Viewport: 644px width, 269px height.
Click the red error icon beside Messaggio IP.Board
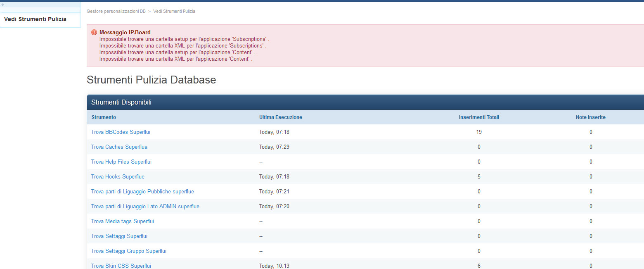94,32
